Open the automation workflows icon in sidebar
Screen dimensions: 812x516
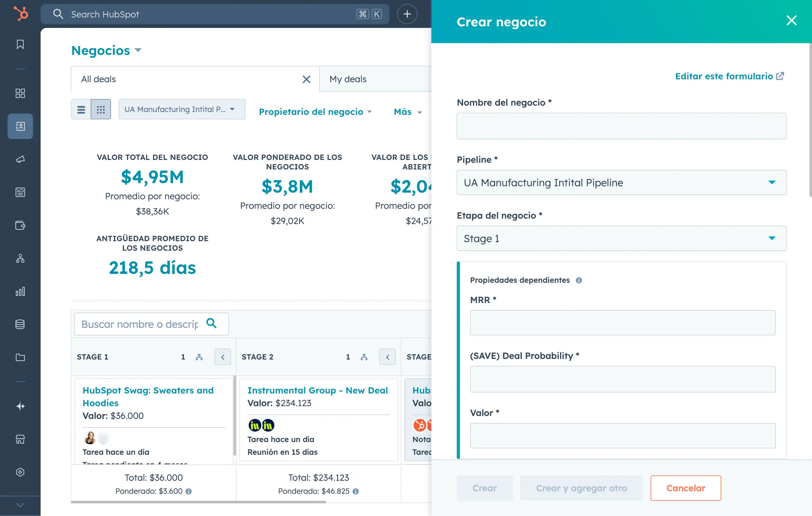pos(20,259)
